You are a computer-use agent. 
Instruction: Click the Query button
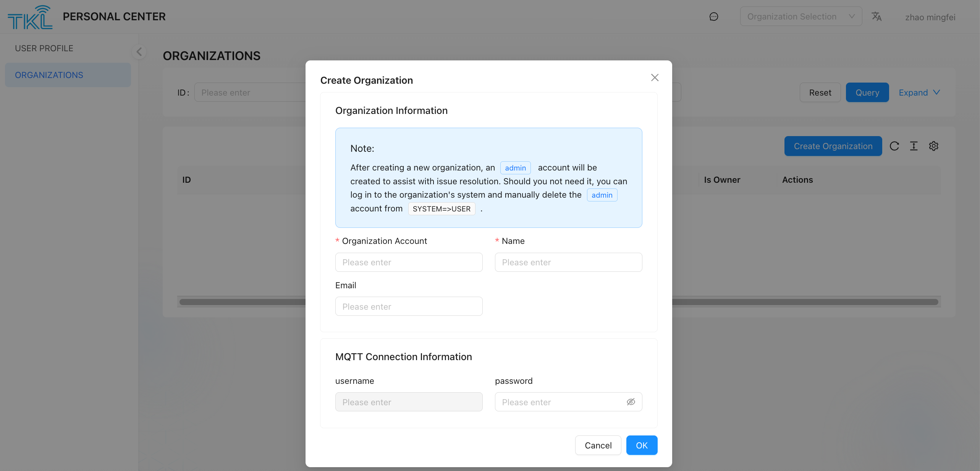(867, 93)
